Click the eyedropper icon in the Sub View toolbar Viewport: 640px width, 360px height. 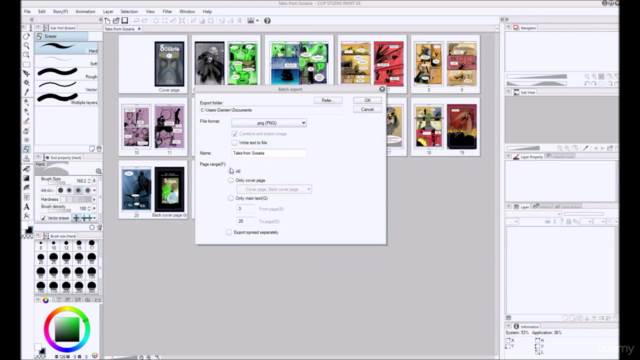pos(585,148)
